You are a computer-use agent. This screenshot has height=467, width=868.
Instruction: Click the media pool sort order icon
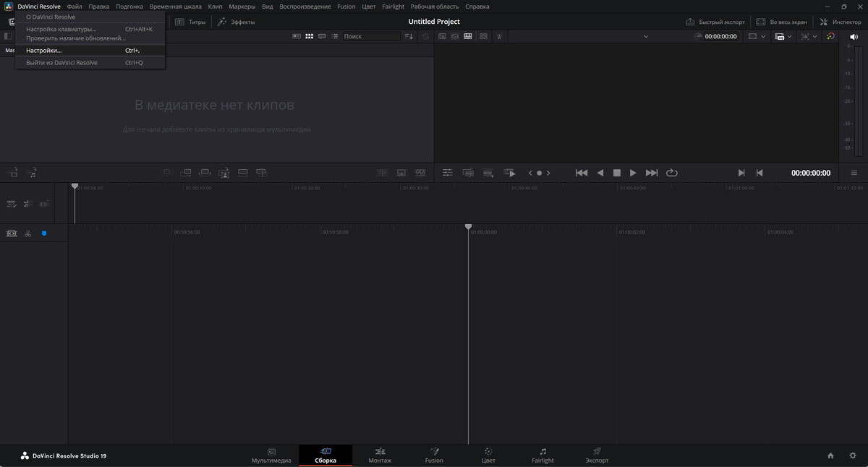[409, 36]
